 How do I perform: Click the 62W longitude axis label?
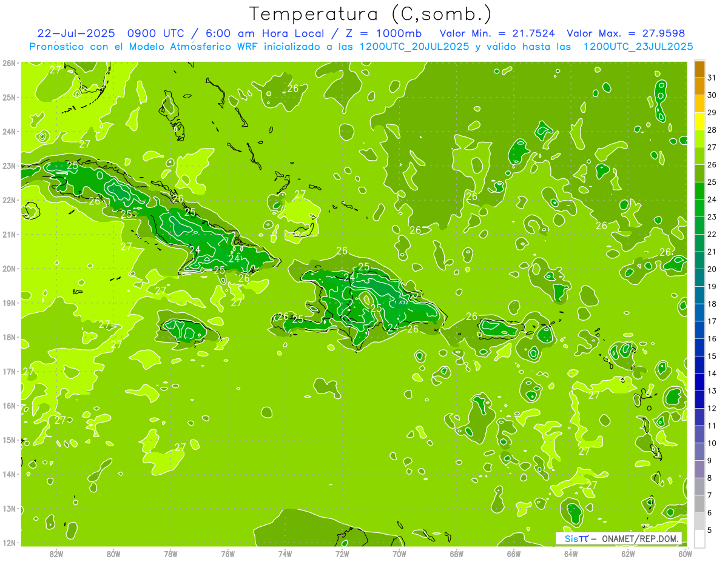click(x=628, y=554)
